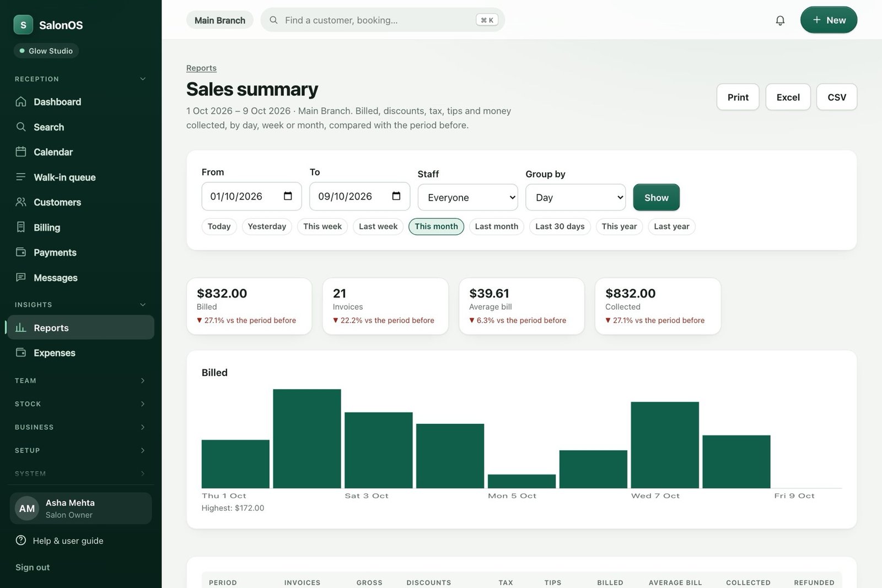The height and width of the screenshot is (588, 882).
Task: Click the AM user avatar
Action: click(27, 508)
